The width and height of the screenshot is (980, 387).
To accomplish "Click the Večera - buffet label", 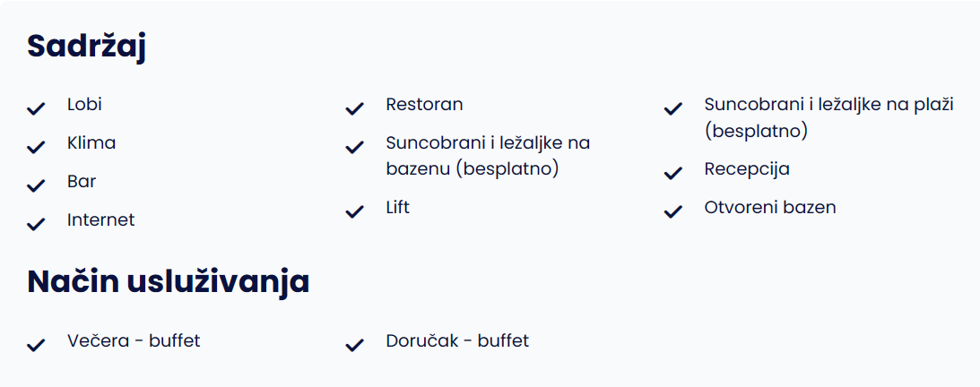I will pos(134,340).
